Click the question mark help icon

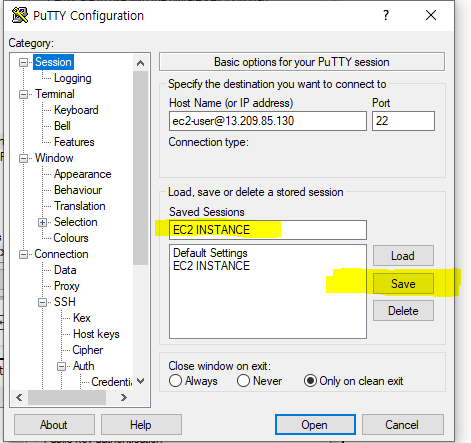(x=386, y=15)
